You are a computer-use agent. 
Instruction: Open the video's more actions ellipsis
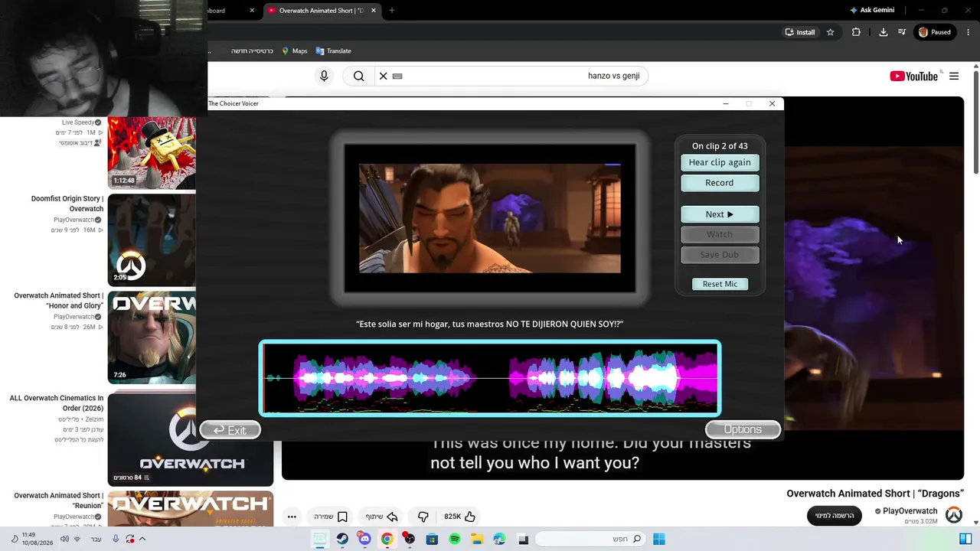(292, 517)
